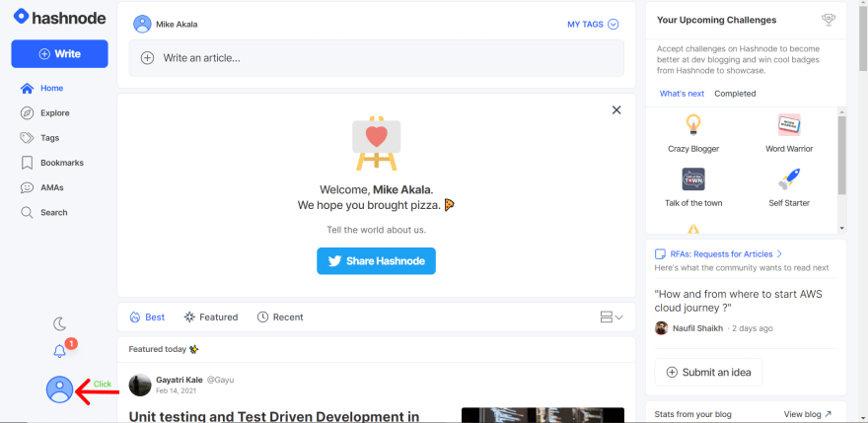Click the RFA note icon
Viewport: 868px width, 423px height.
tap(660, 254)
